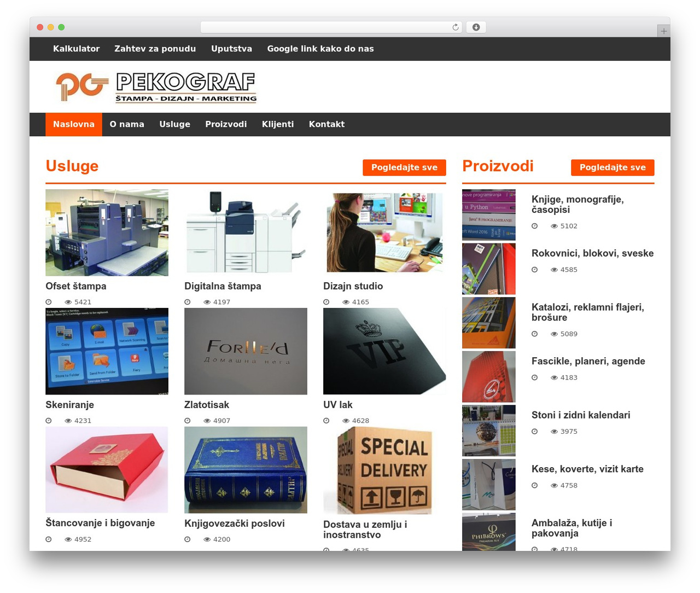Select the Naslovna navigation tab
The width and height of the screenshot is (700, 593).
tap(74, 124)
